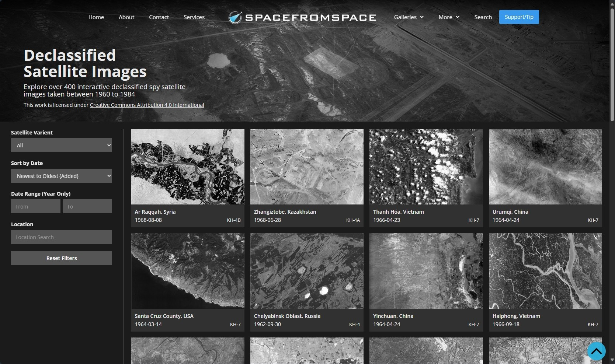Focus the To year input

87,206
